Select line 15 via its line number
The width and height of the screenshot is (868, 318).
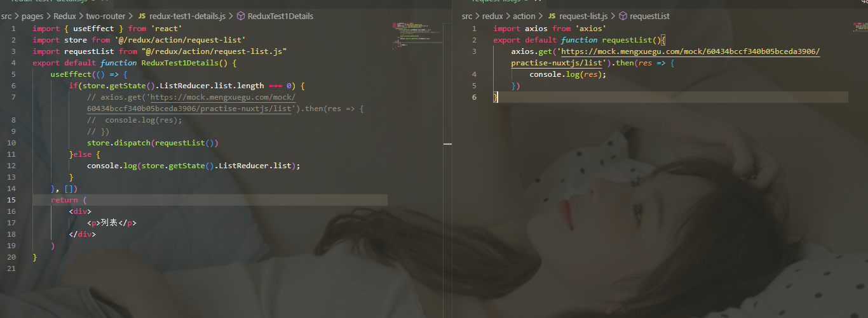click(11, 200)
